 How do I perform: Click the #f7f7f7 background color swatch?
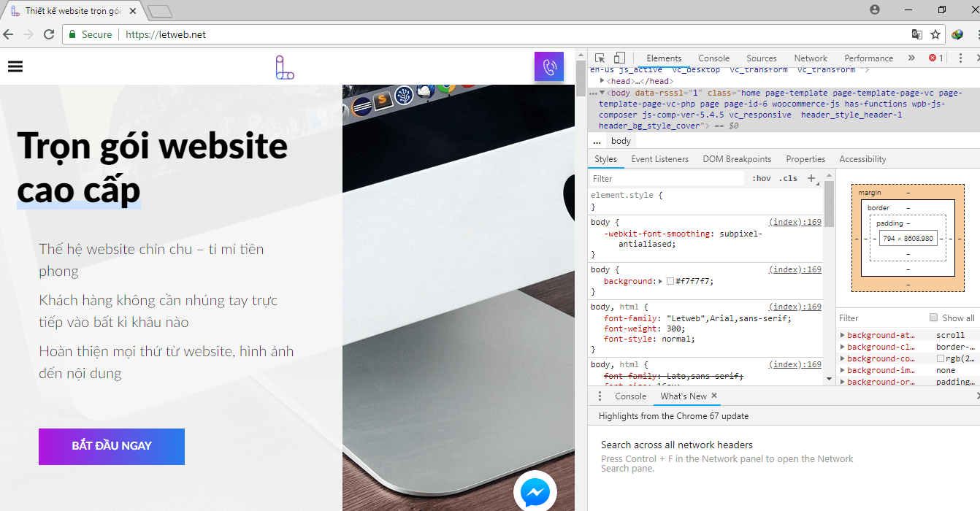pos(670,281)
